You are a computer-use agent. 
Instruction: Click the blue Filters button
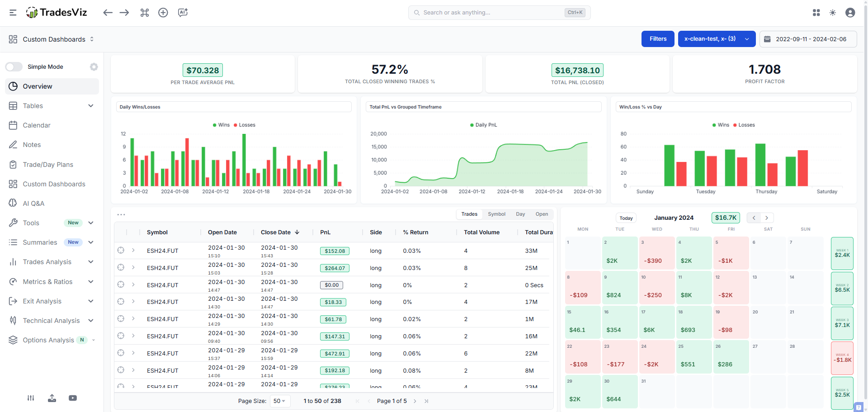pos(658,39)
